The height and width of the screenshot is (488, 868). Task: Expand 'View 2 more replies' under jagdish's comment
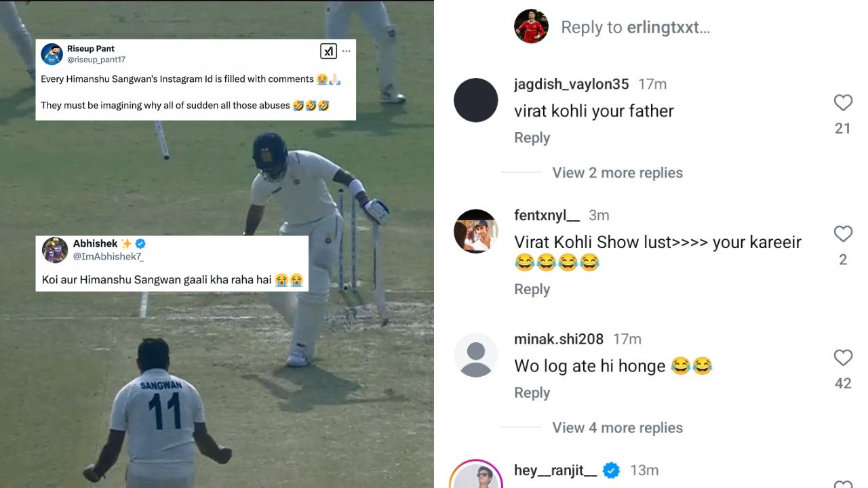[x=617, y=172]
